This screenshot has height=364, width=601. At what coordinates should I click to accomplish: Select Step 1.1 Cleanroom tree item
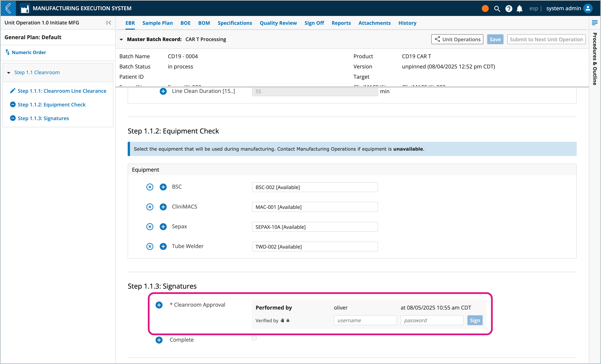37,72
